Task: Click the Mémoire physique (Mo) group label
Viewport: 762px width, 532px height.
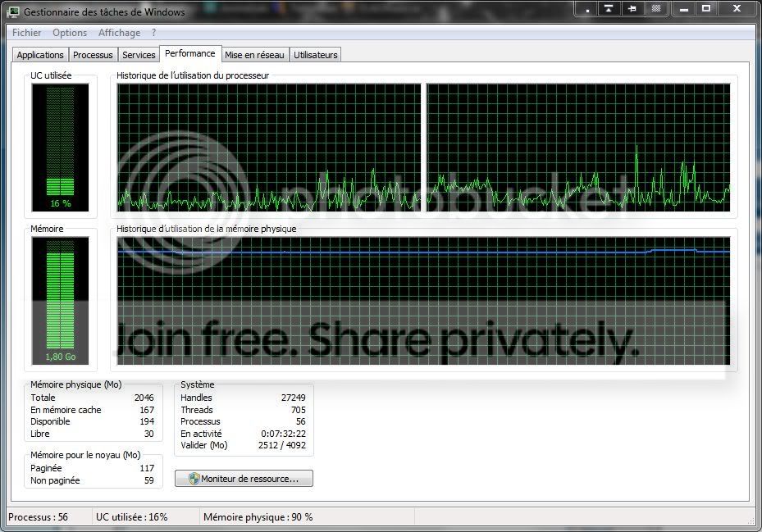Action: click(75, 384)
